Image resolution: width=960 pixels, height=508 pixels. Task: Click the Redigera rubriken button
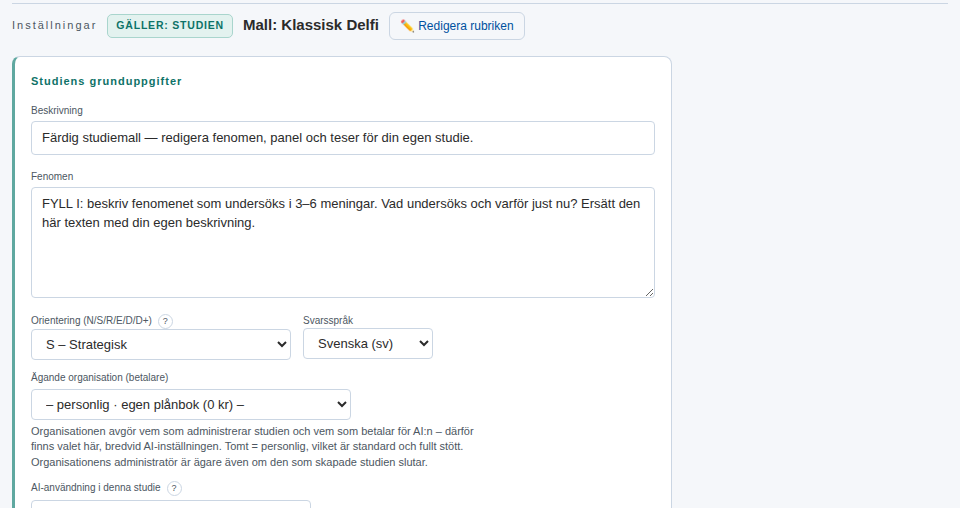tap(457, 26)
